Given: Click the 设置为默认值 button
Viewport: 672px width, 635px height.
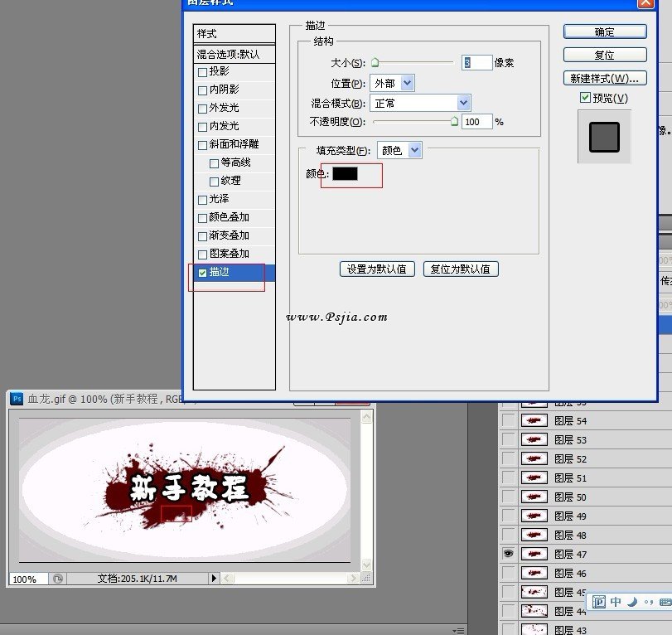Looking at the screenshot, I should (x=377, y=269).
